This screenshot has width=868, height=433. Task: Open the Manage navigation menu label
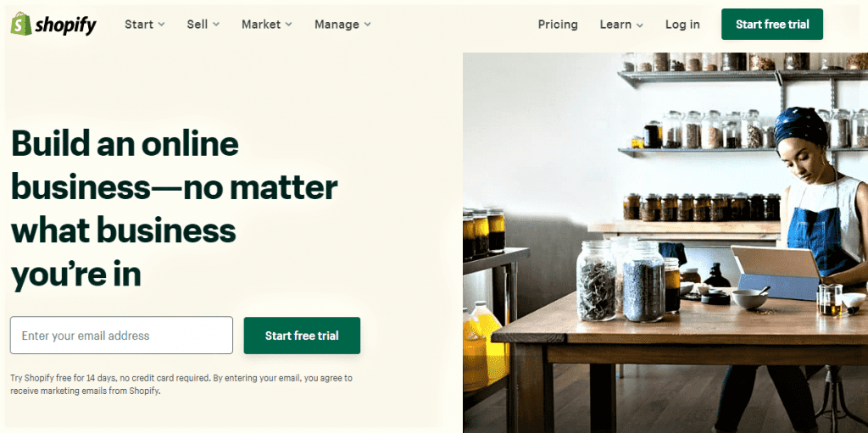[337, 25]
